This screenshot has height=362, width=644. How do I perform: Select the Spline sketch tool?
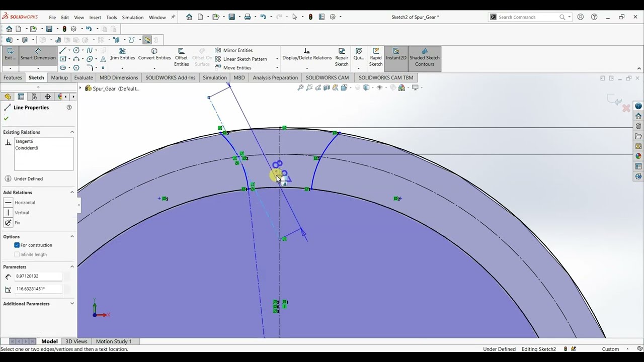90,50
